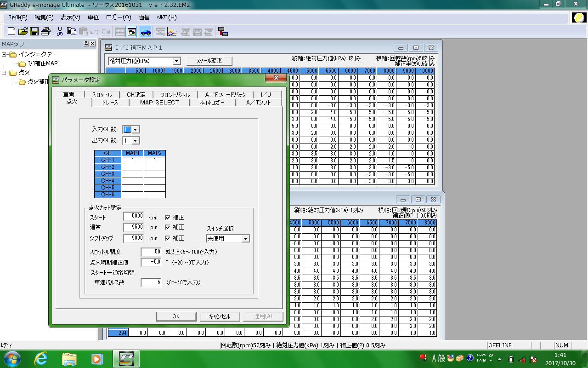This screenshot has width=588, height=368.
Task: Switch to the 車両 tab
Action: [x=69, y=95]
